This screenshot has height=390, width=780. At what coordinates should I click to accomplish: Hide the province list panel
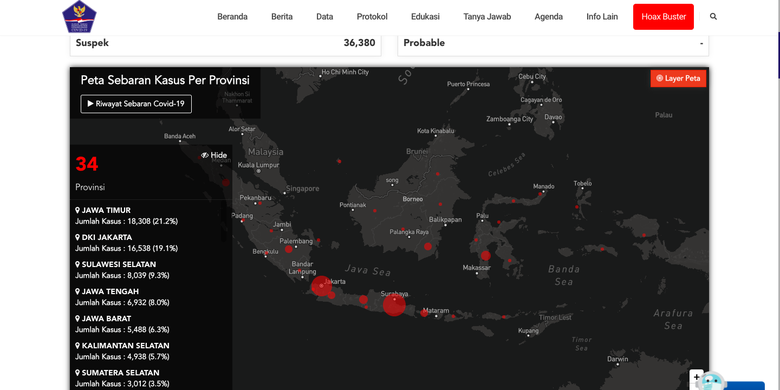[x=214, y=155]
